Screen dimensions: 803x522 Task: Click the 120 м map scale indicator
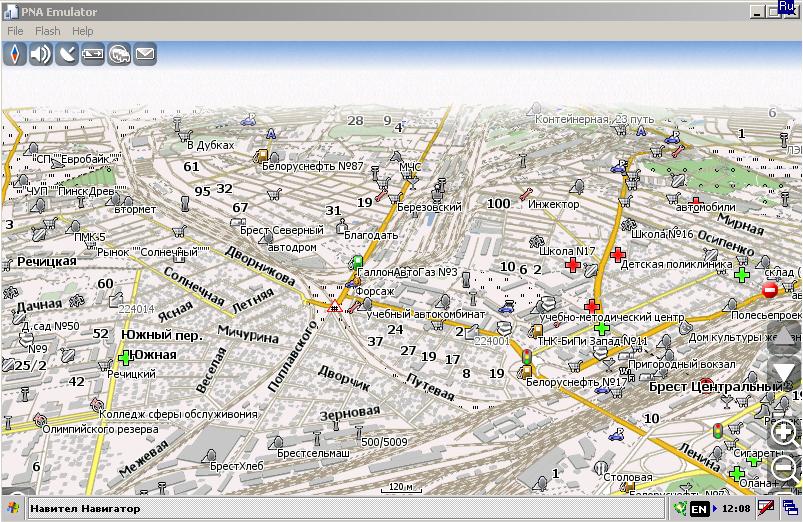click(401, 488)
